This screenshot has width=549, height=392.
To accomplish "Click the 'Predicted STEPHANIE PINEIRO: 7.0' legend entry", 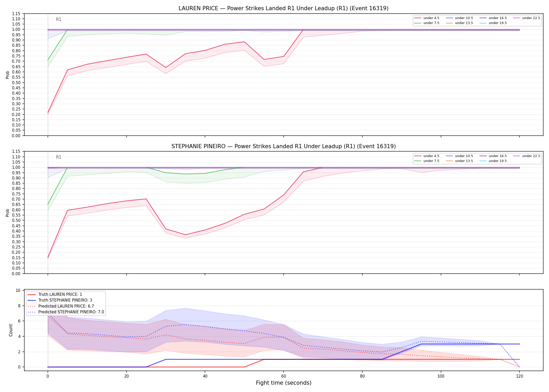I will (66, 312).
